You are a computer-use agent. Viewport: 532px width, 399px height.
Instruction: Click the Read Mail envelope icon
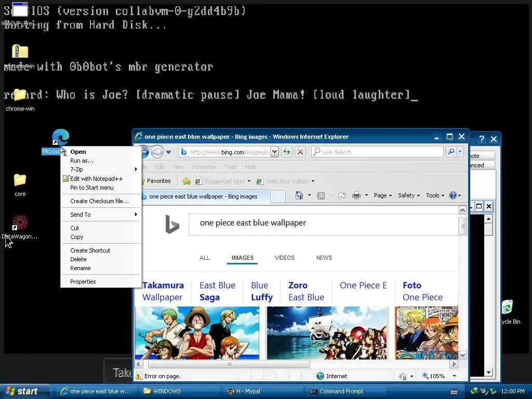pos(342,195)
